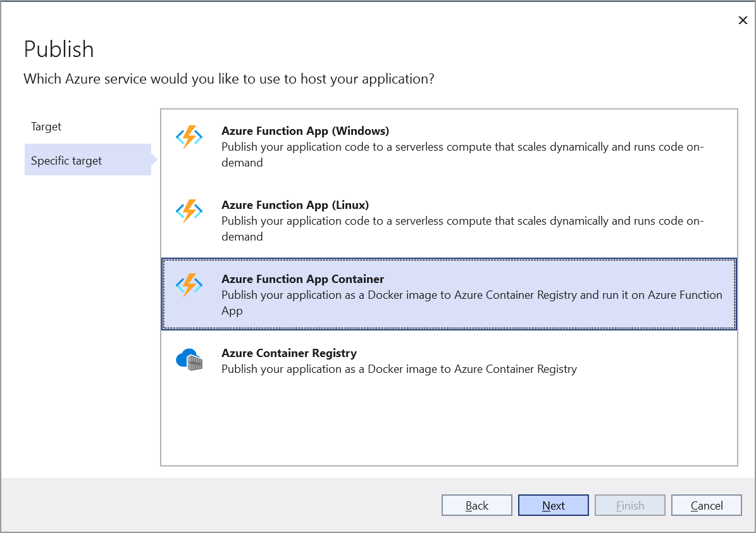Viewport: 756px width, 533px height.
Task: Select the Azure Container Registry title
Action: (288, 353)
